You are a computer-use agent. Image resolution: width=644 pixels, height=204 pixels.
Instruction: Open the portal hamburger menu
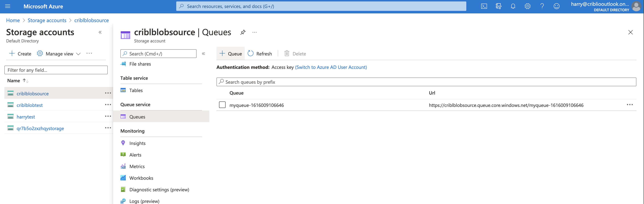[7, 6]
